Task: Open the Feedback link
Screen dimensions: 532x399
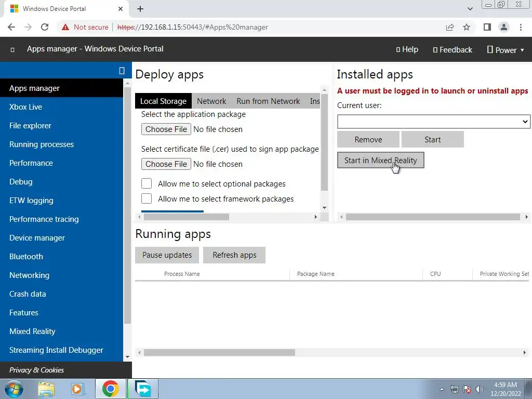Action: pos(453,50)
